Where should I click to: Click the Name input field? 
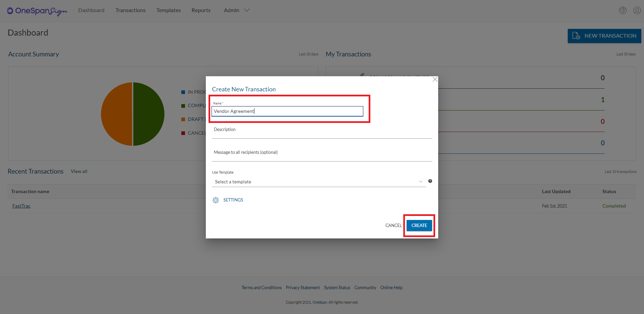click(x=287, y=111)
